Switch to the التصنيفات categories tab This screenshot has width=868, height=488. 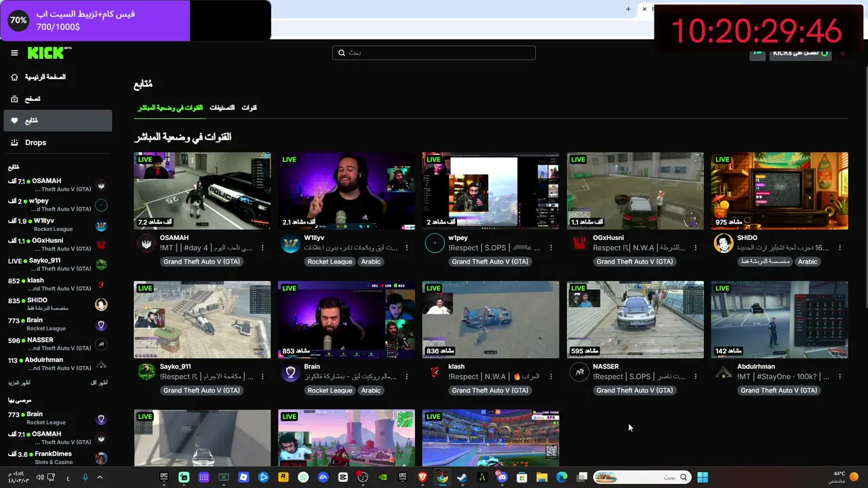pos(222,108)
